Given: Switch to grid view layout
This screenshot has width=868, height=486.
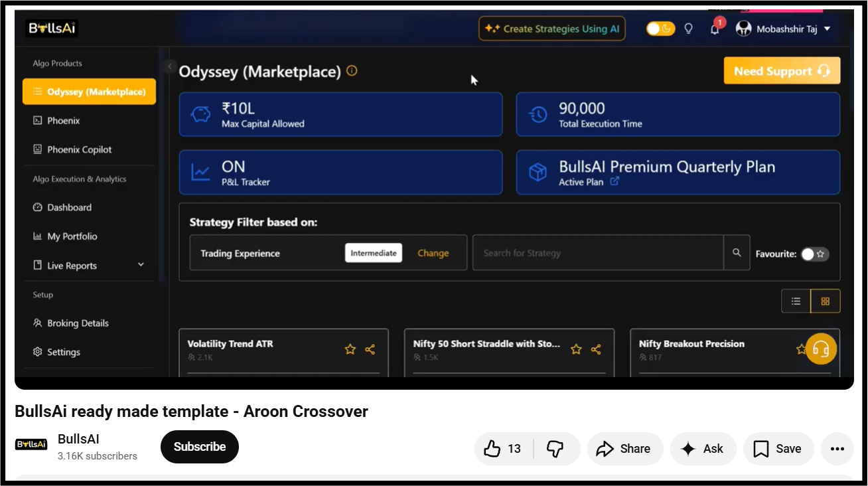Looking at the screenshot, I should (826, 301).
